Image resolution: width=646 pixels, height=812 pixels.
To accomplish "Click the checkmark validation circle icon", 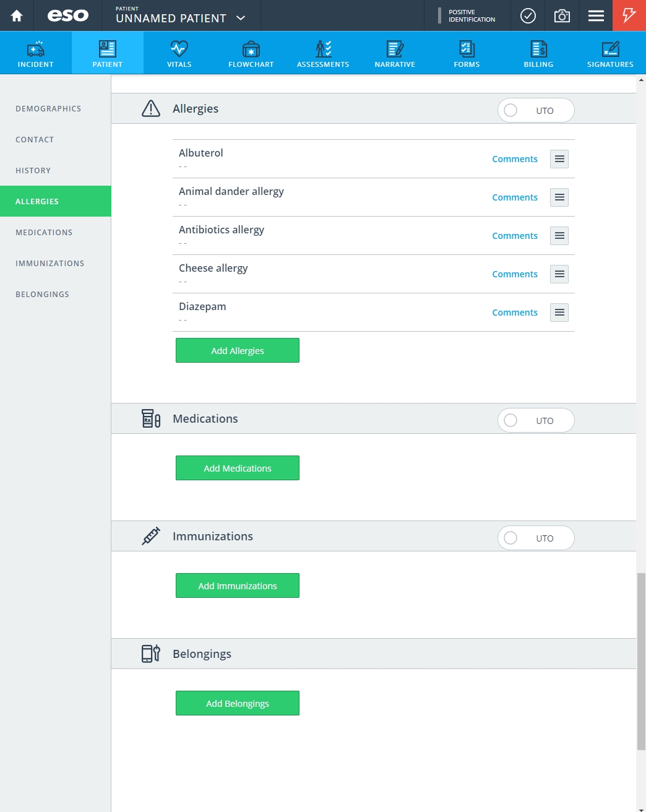I will [528, 15].
